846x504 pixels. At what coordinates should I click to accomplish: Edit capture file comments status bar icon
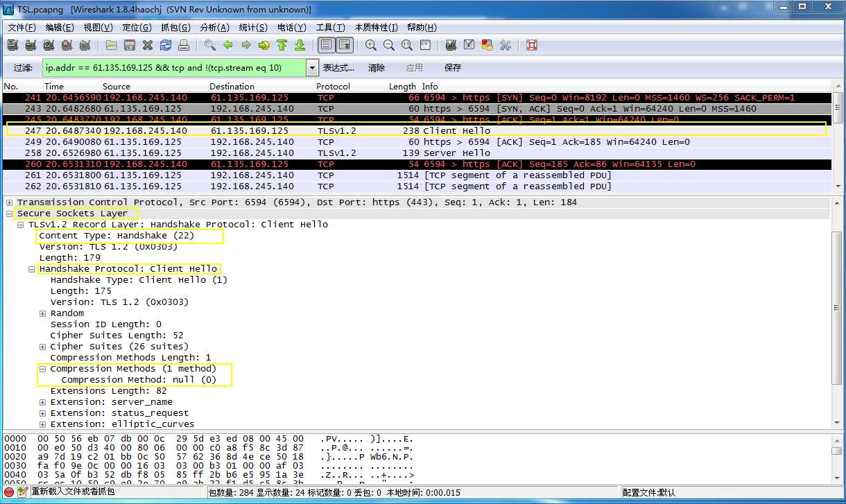pos(23,492)
